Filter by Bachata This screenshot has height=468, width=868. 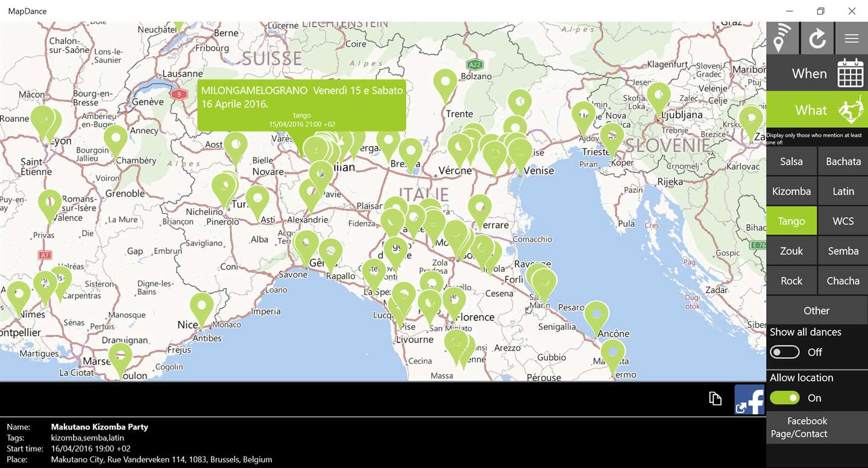843,161
